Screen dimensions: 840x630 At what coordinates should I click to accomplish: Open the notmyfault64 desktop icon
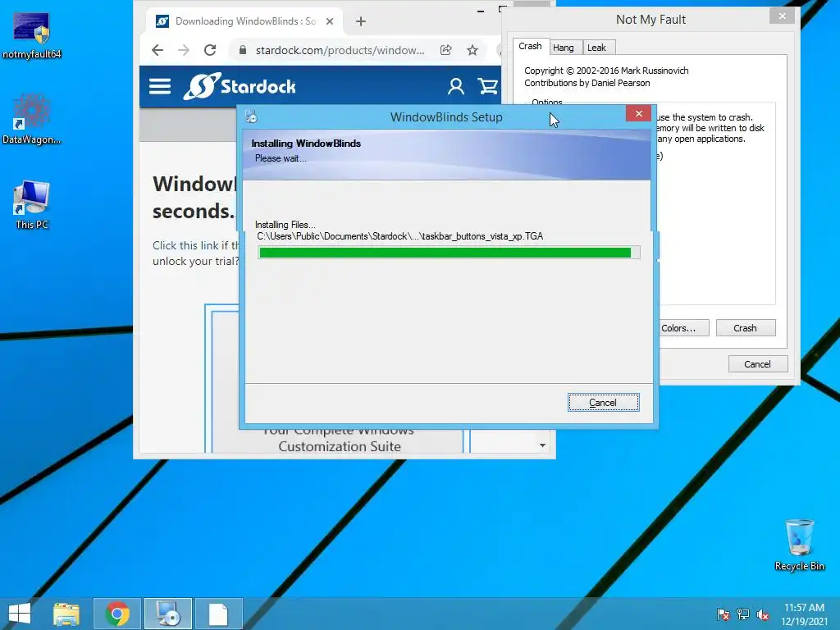coord(32,35)
